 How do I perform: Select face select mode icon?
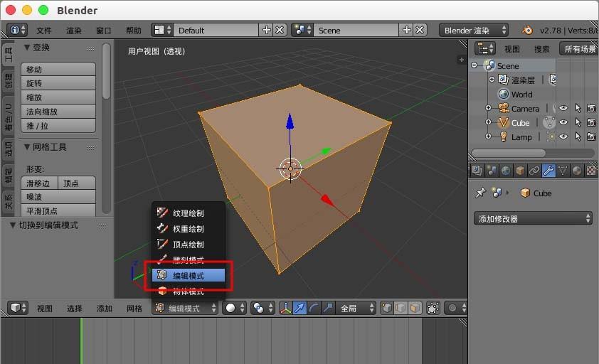click(415, 308)
